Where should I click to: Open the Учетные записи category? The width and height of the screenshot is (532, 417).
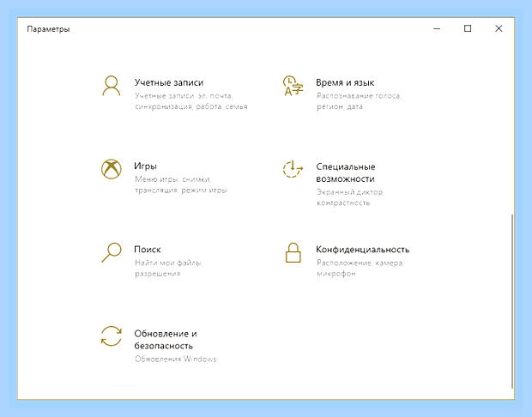tap(169, 82)
